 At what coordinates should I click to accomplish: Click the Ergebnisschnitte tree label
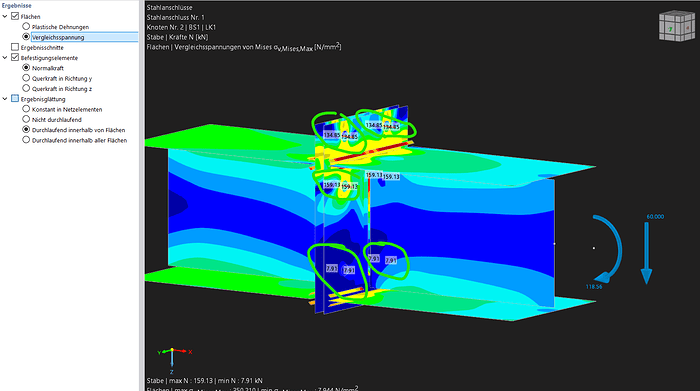tap(42, 47)
